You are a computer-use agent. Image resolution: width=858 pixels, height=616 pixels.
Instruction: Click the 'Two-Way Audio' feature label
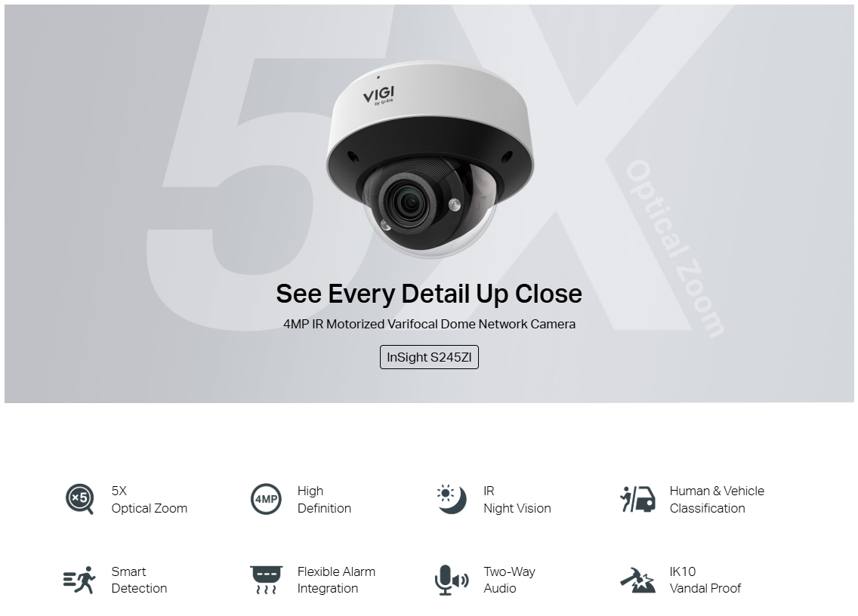509,580
